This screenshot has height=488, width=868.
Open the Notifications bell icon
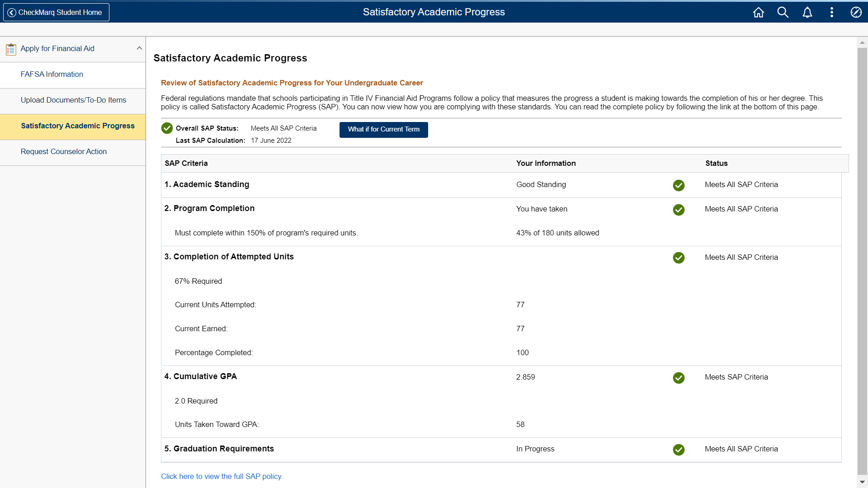[x=807, y=12]
